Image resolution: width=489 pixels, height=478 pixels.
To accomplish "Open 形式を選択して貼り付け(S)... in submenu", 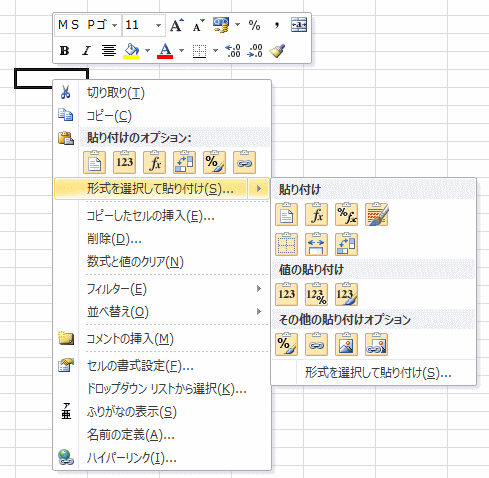I will (374, 373).
